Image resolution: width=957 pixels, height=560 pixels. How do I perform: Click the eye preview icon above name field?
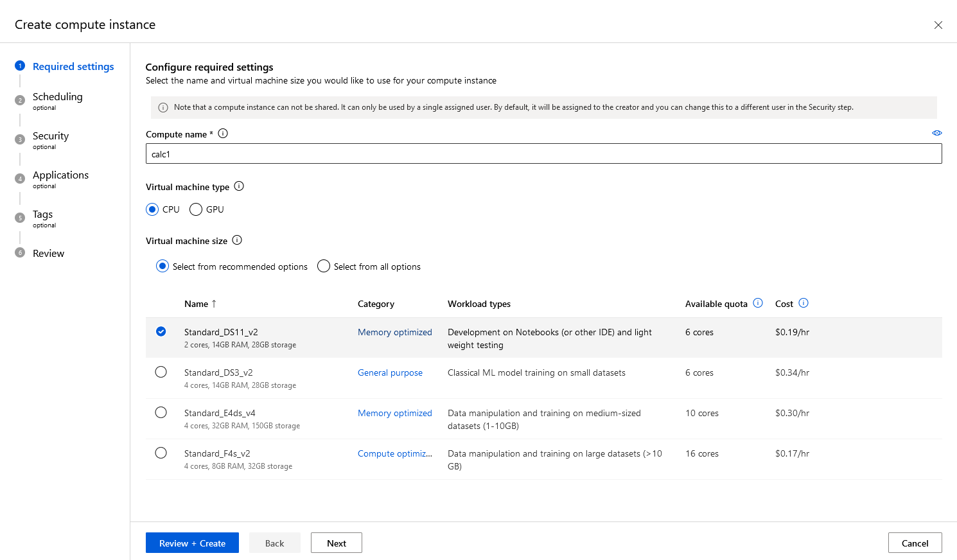[x=937, y=133]
